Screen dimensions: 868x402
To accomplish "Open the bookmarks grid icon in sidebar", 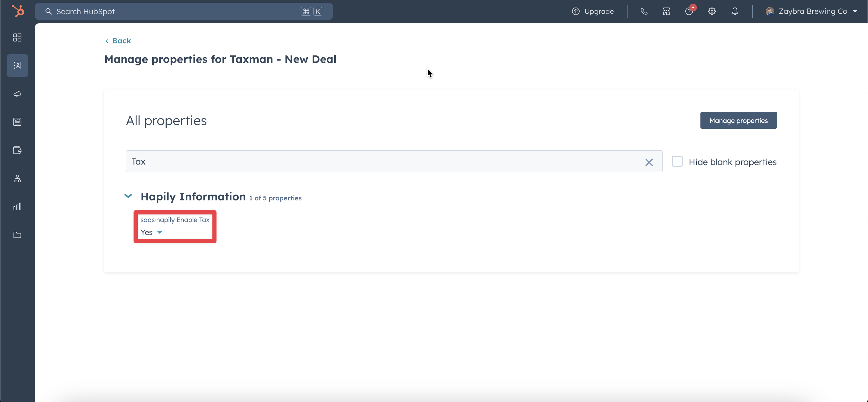I will pyautogui.click(x=17, y=37).
